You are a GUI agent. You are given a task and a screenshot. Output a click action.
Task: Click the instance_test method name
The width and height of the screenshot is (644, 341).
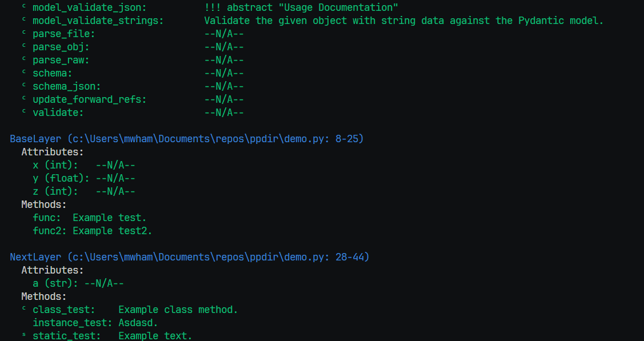click(x=69, y=323)
